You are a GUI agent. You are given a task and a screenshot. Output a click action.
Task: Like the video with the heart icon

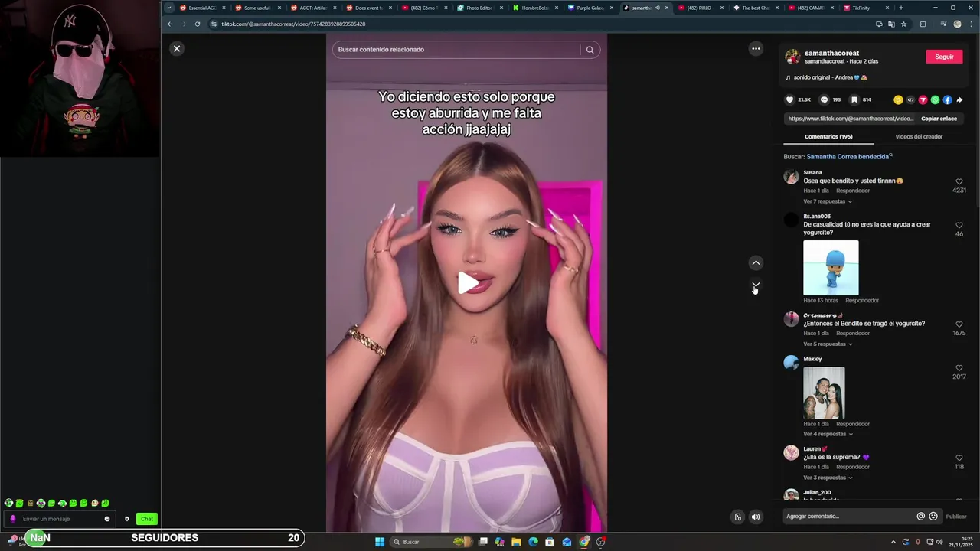[x=790, y=99]
